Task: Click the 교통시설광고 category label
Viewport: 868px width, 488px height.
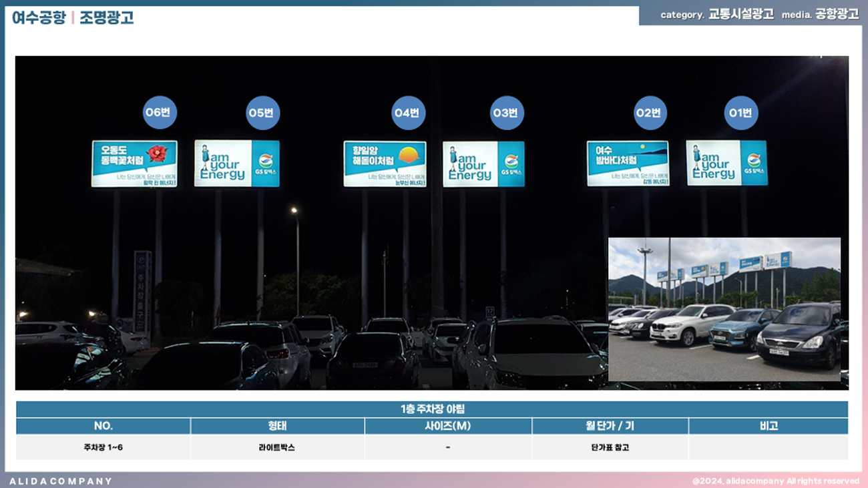Action: click(740, 15)
